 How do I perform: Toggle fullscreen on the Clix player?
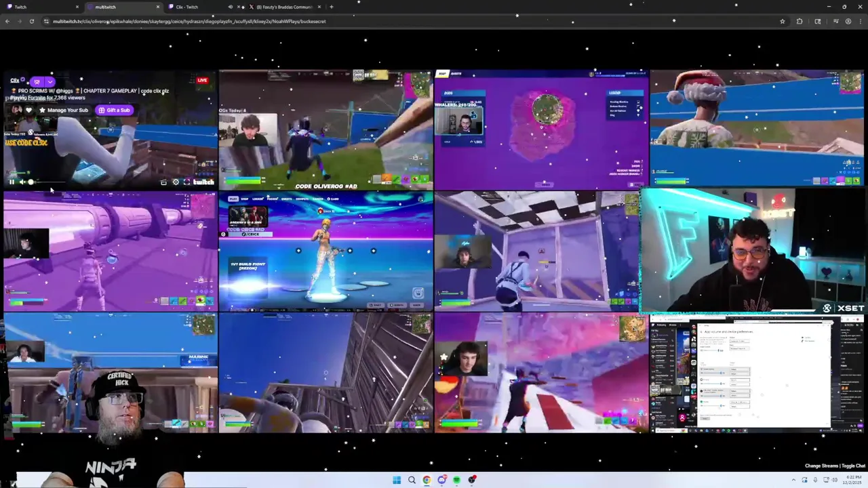(186, 182)
